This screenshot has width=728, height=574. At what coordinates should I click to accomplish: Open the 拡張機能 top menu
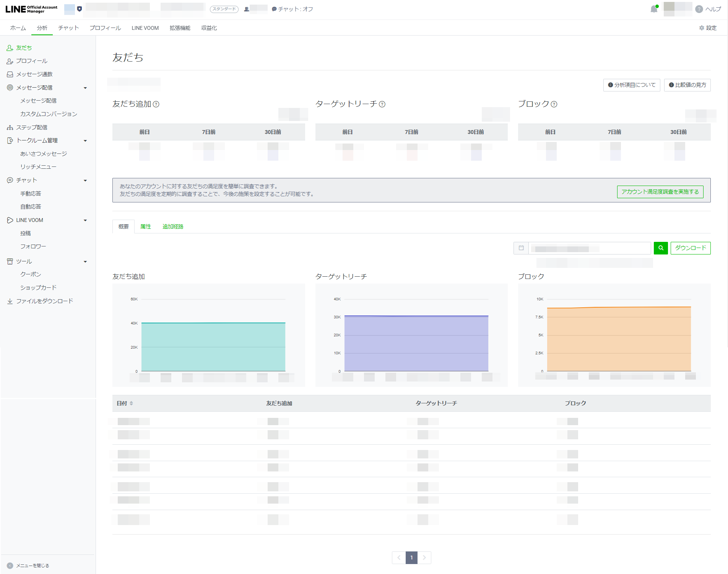(180, 28)
